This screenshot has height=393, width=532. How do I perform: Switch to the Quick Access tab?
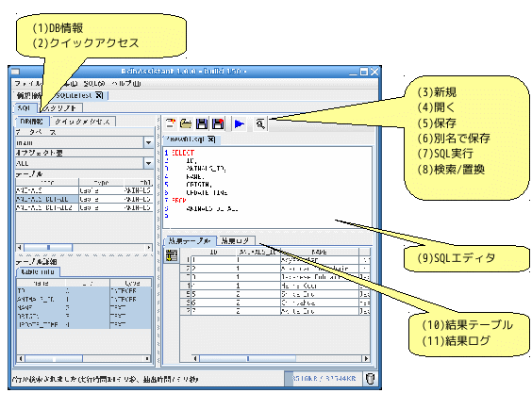(x=82, y=121)
